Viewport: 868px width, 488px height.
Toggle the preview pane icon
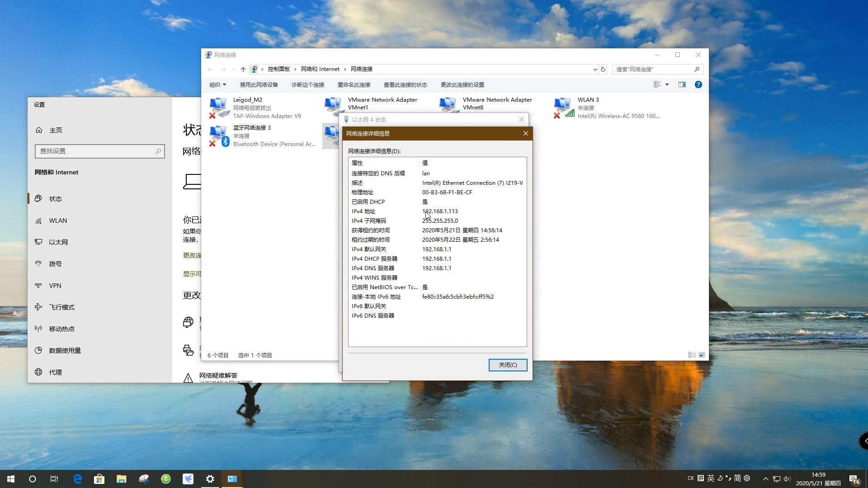pos(682,84)
